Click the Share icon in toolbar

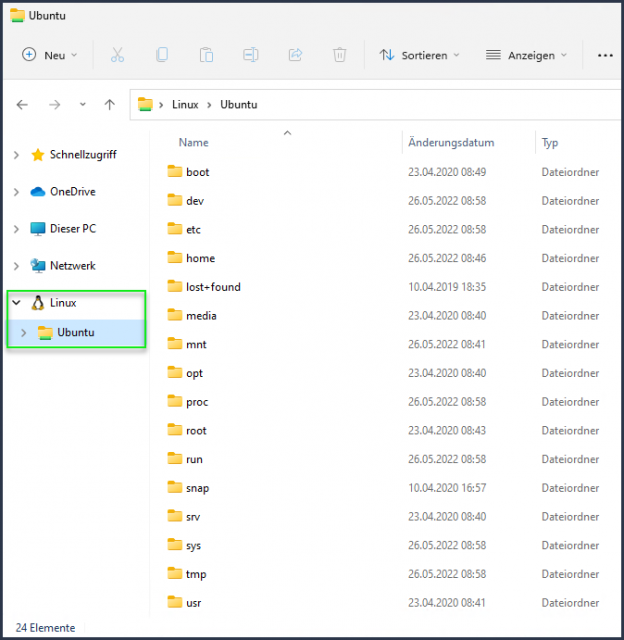coord(295,55)
